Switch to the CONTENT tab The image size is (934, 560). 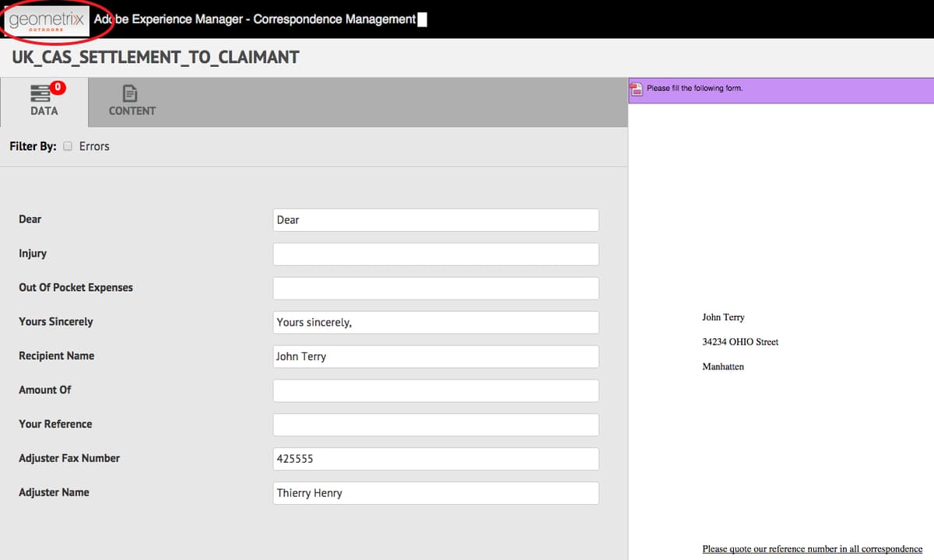(x=132, y=102)
